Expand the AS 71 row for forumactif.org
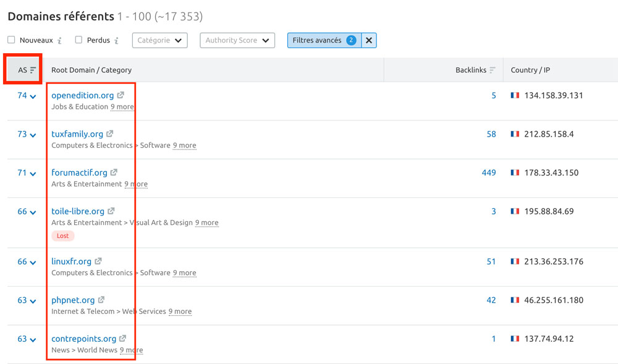Viewport: 618px width, 364px height. tap(27, 173)
